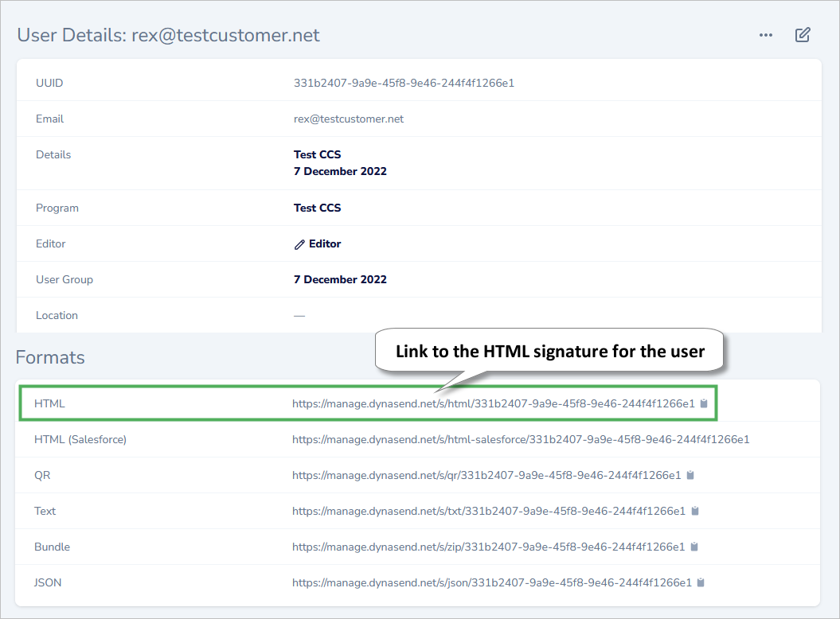Click the pencil icon beside Editor
This screenshot has width=840, height=619.
299,244
